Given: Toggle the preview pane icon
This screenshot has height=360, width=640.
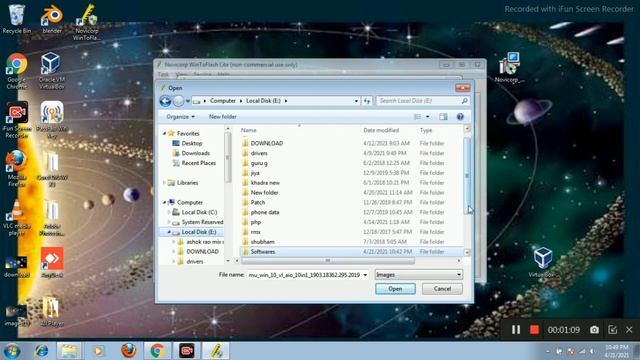Looking at the screenshot, I should [x=443, y=117].
